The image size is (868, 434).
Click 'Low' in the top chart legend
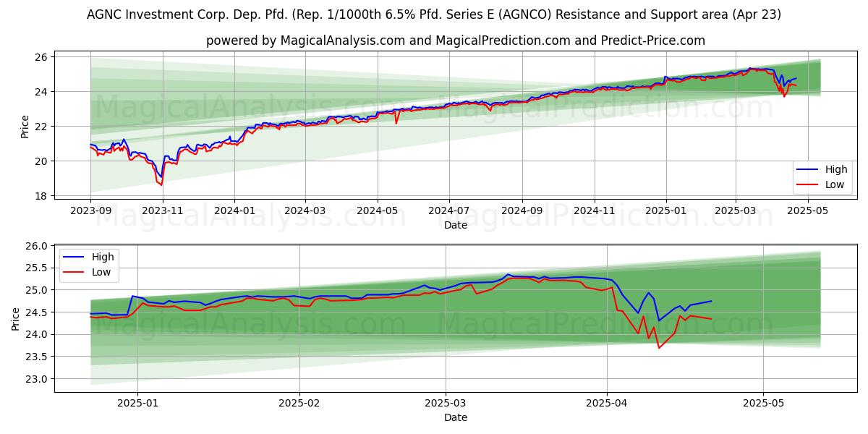click(x=835, y=184)
